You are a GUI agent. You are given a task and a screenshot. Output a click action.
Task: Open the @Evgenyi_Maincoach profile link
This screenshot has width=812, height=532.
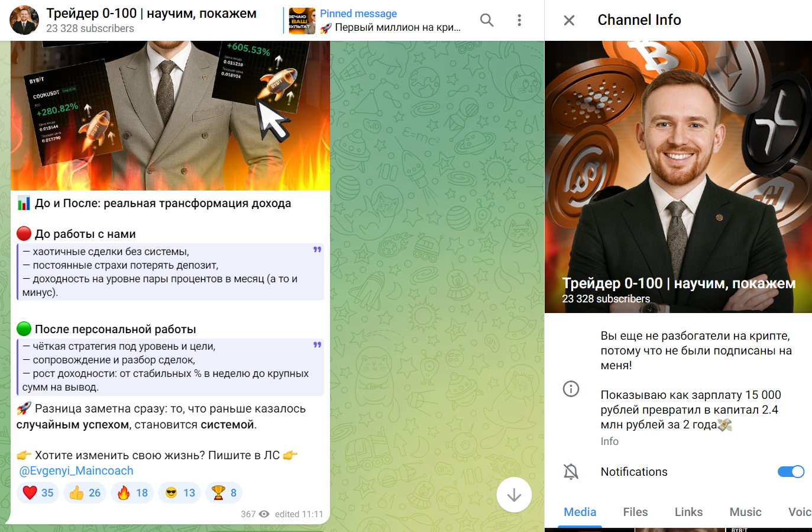pyautogui.click(x=76, y=470)
